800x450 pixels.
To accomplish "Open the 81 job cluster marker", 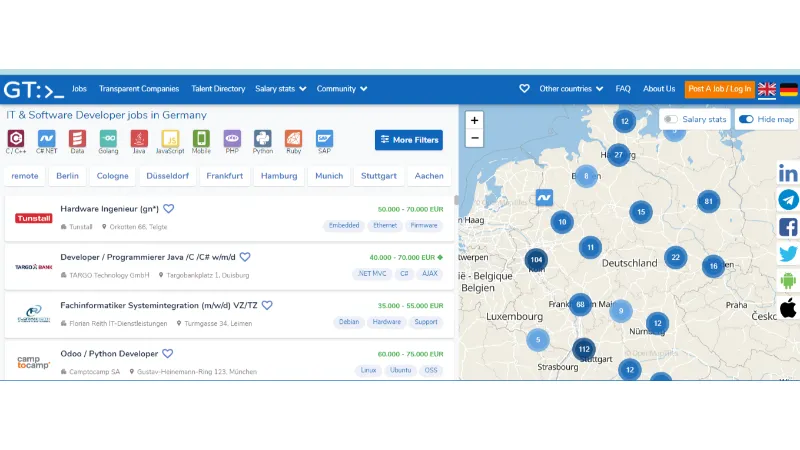I will (708, 201).
